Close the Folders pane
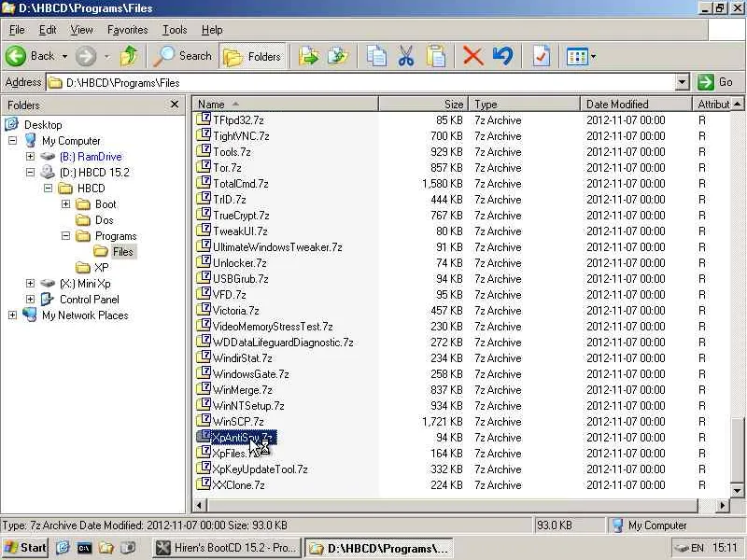Viewport: 747px width, 560px height. click(175, 105)
